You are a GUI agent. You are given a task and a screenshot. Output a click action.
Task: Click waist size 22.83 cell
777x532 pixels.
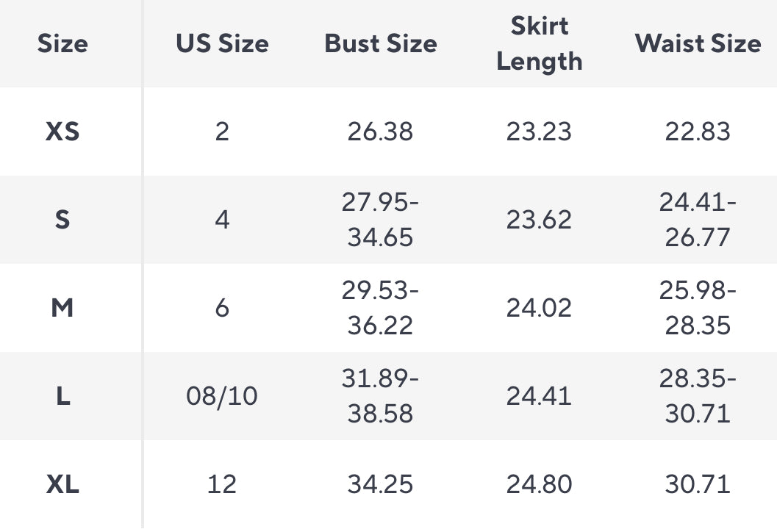tap(698, 132)
